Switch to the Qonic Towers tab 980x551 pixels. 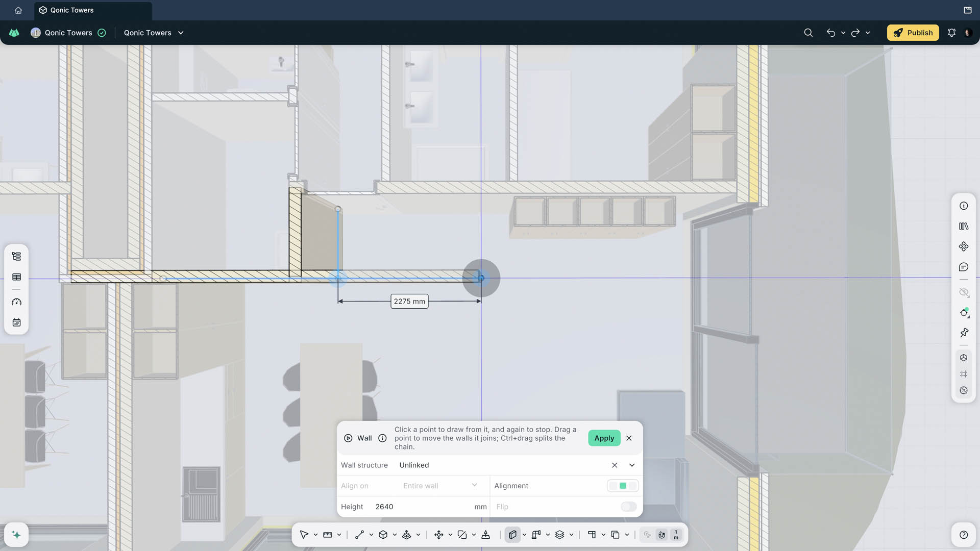93,10
